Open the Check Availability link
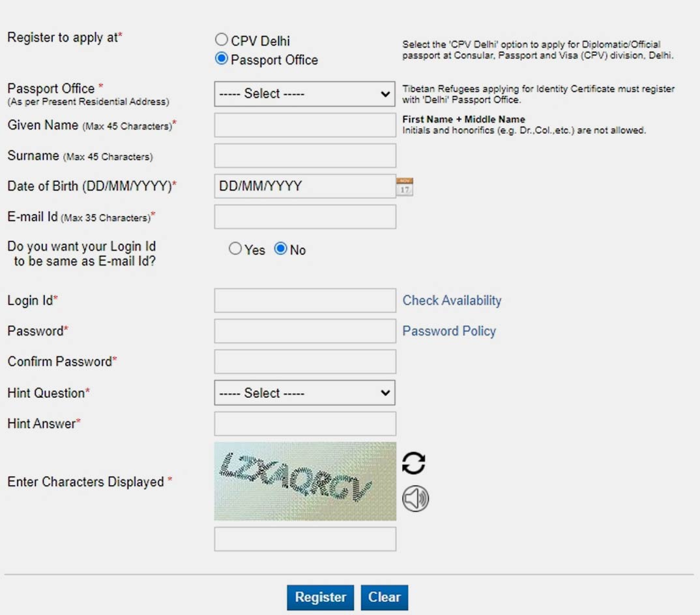 click(452, 301)
